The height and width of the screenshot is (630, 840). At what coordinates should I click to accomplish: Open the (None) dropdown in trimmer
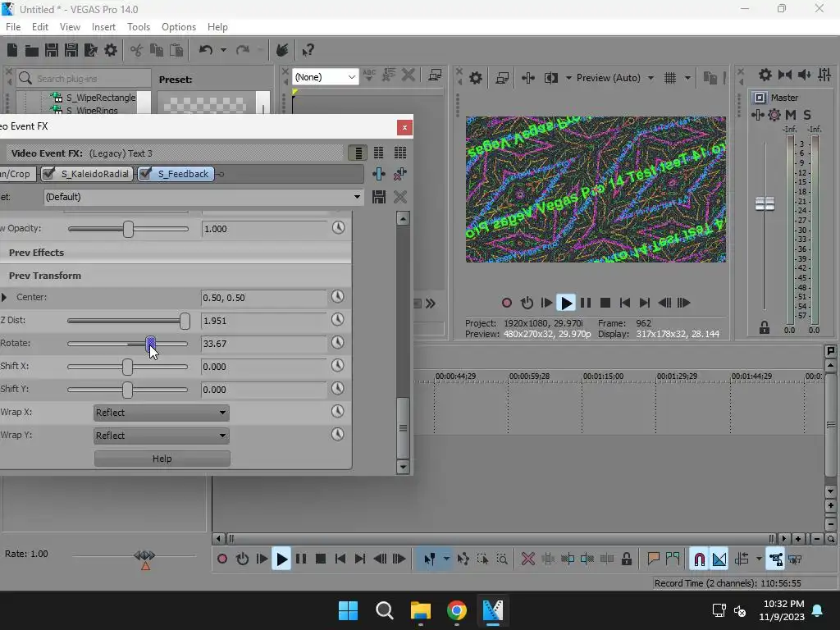(325, 77)
